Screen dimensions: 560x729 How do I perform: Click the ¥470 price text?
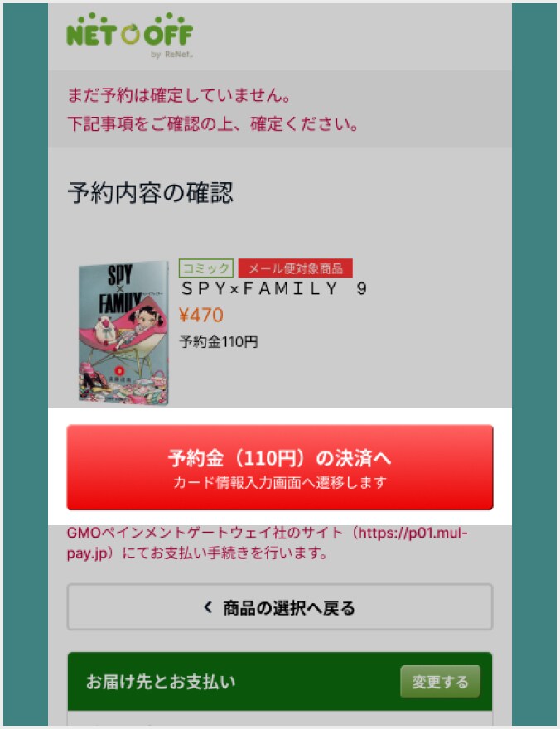coord(201,316)
